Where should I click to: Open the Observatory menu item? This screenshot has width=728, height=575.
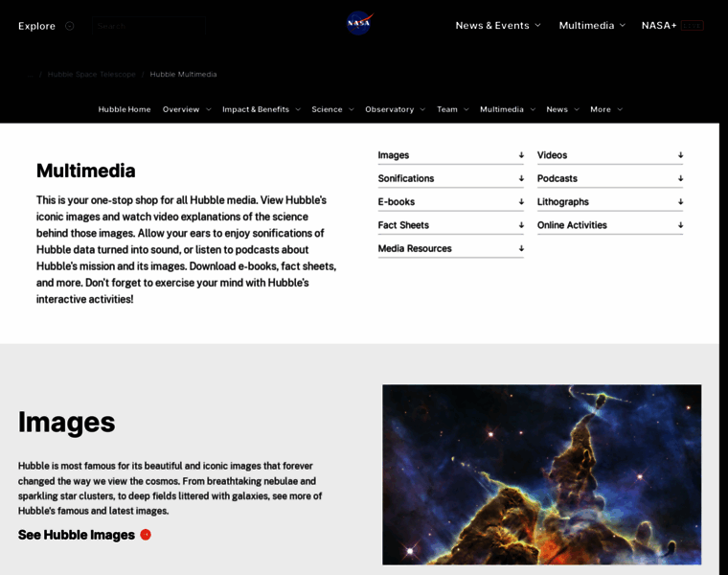[x=389, y=109]
